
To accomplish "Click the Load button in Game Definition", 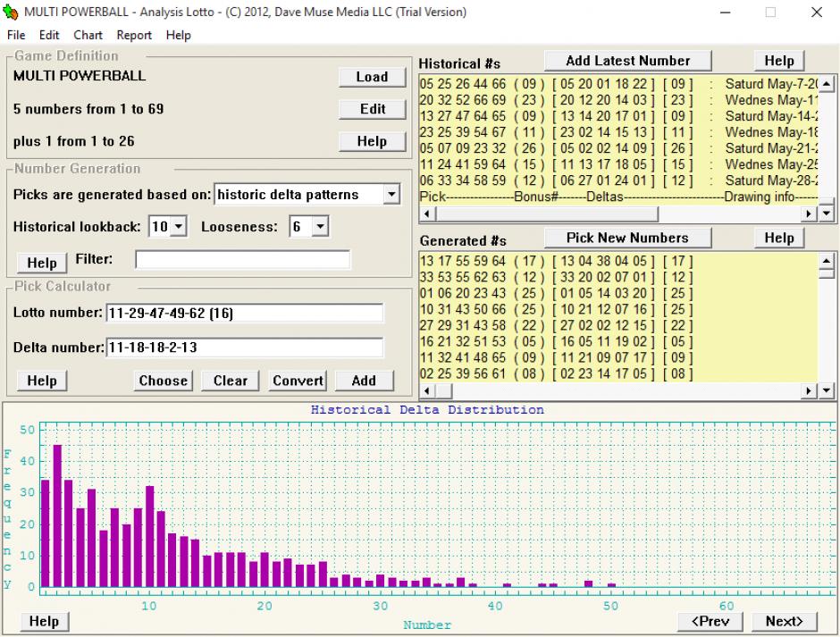I will (x=372, y=77).
